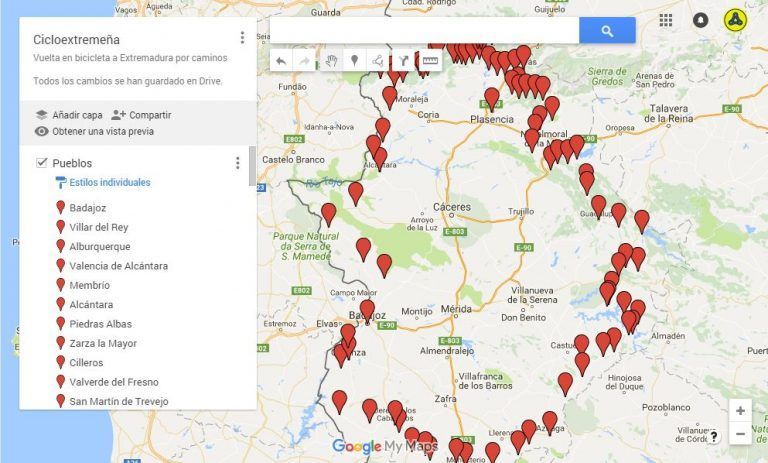Open the account profile avatar
This screenshot has width=768, height=463.
pyautogui.click(x=735, y=20)
